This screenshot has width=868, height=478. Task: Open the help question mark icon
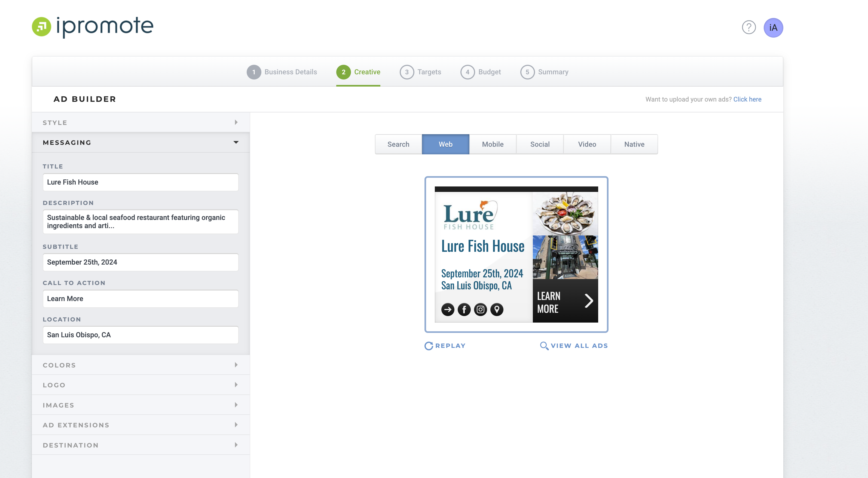coord(749,27)
